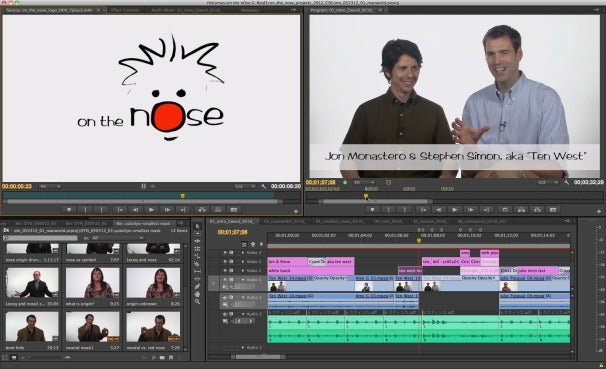The image size is (606, 369).
Task: Select the Selection arrow tool
Action: pos(197,226)
